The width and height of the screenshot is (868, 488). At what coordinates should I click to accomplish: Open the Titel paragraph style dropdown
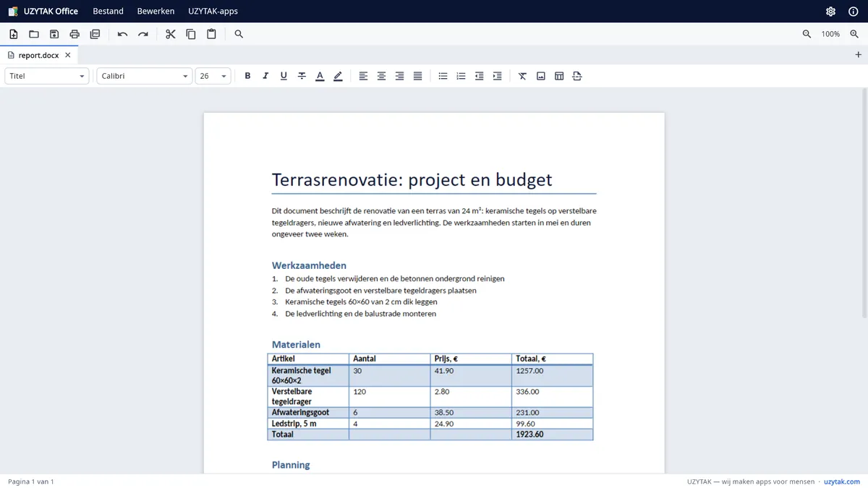click(47, 76)
